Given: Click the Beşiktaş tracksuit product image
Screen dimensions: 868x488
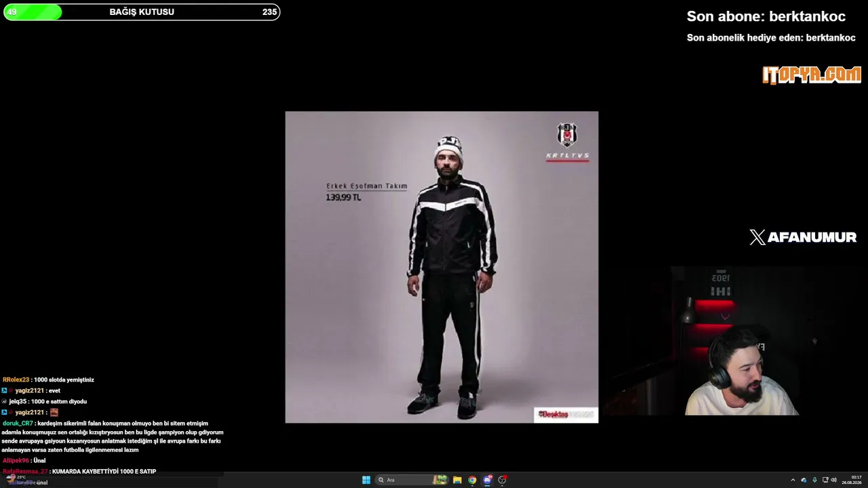Looking at the screenshot, I should [x=441, y=267].
